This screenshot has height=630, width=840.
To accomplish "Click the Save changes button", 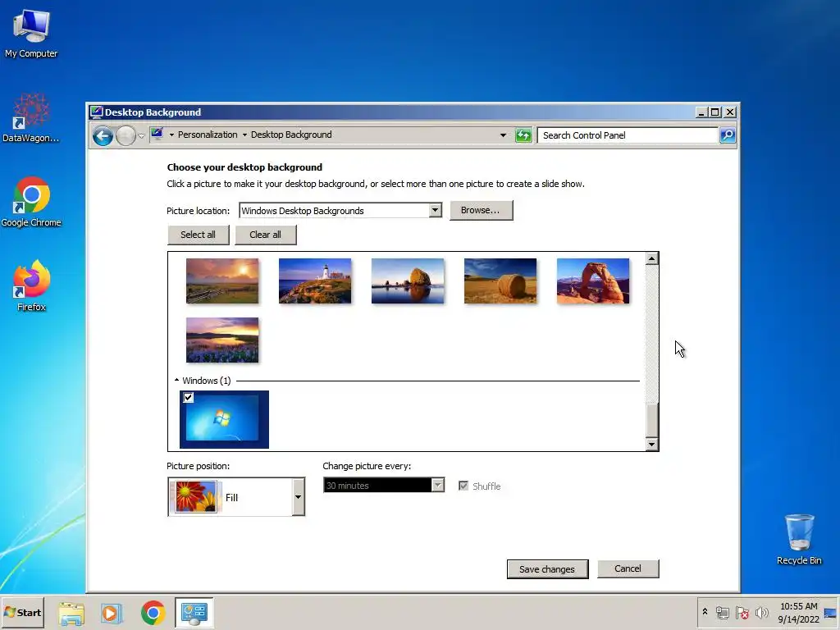I will click(547, 569).
